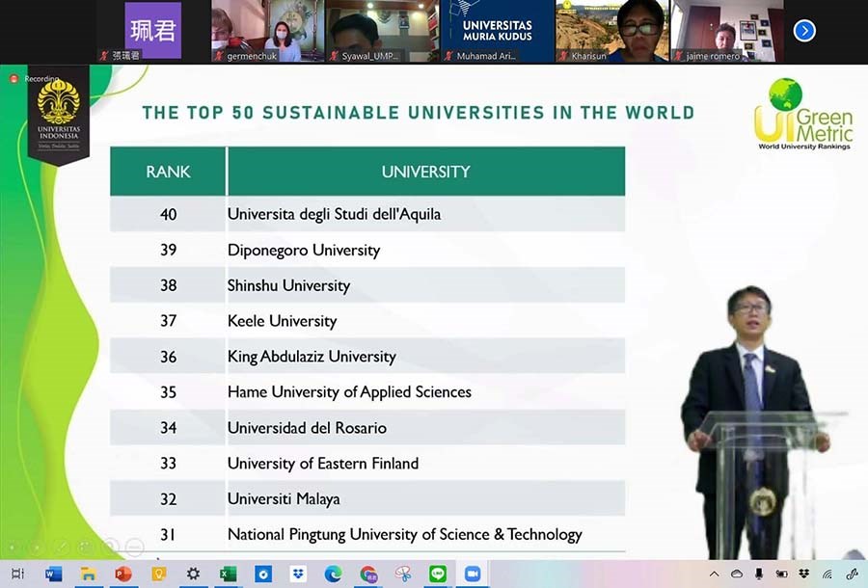The height and width of the screenshot is (588, 868).
Task: Click 'Diponegoro University' in the table
Action: click(x=304, y=250)
